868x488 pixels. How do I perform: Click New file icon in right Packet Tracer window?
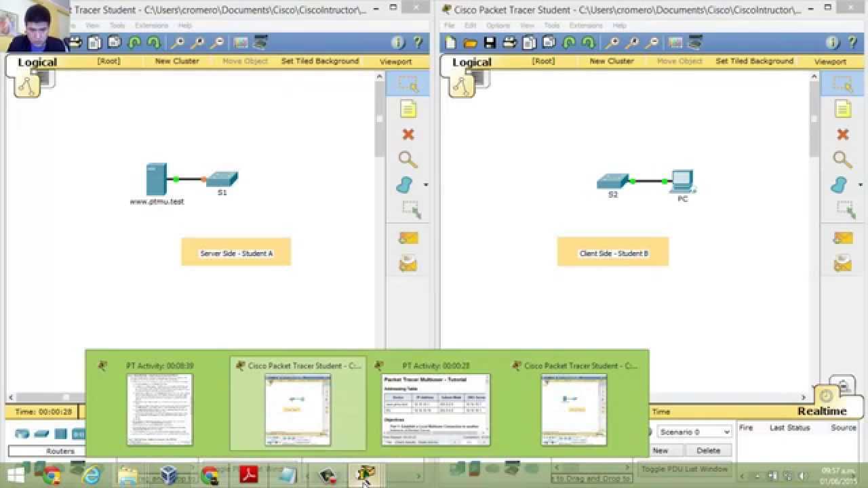pyautogui.click(x=450, y=43)
